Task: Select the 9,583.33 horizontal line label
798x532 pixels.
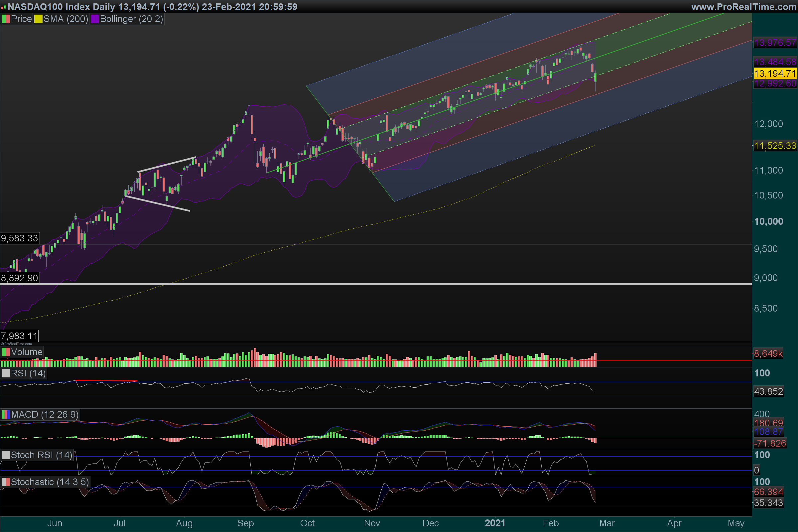Action: click(x=20, y=238)
